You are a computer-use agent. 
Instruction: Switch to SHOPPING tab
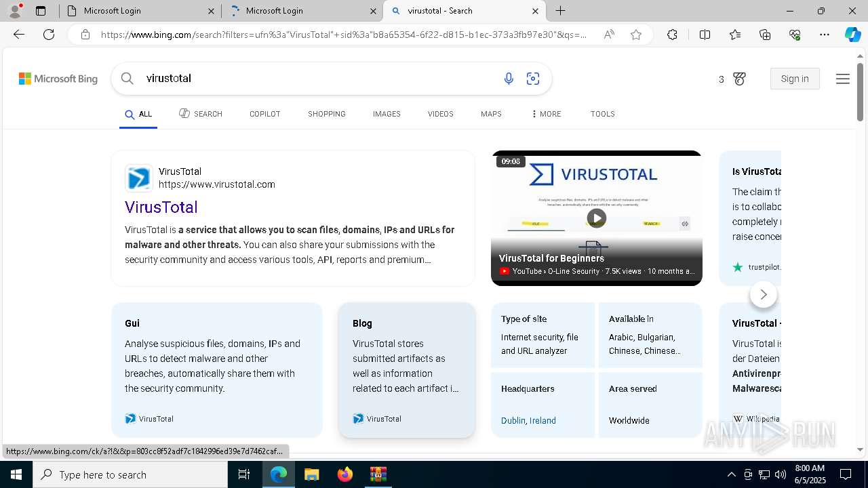pyautogui.click(x=327, y=114)
